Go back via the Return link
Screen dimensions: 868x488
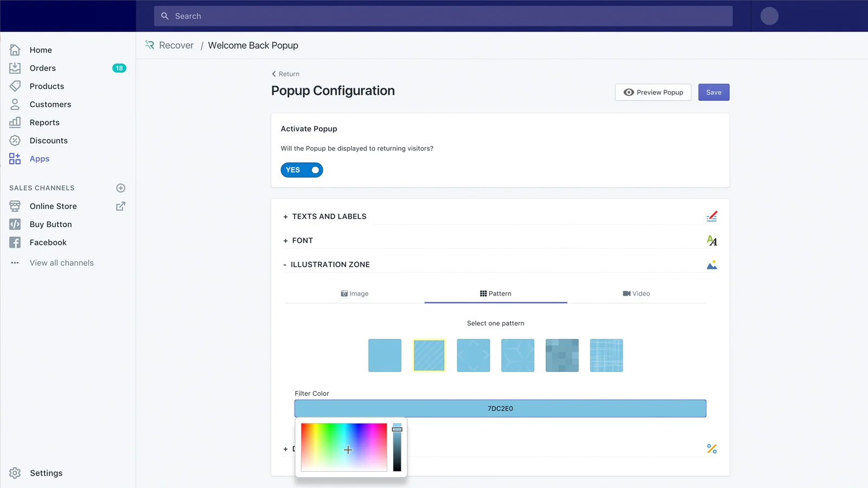[x=285, y=74]
